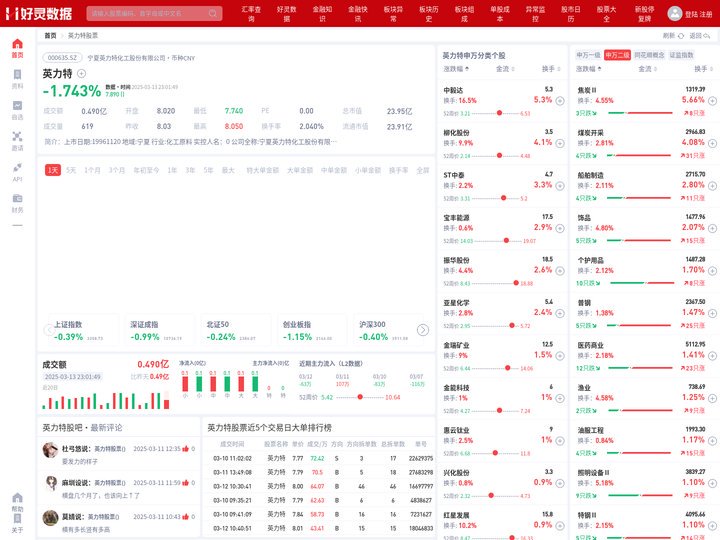
Task: Open the 关于 about icon in sidebar
Action: click(17, 518)
